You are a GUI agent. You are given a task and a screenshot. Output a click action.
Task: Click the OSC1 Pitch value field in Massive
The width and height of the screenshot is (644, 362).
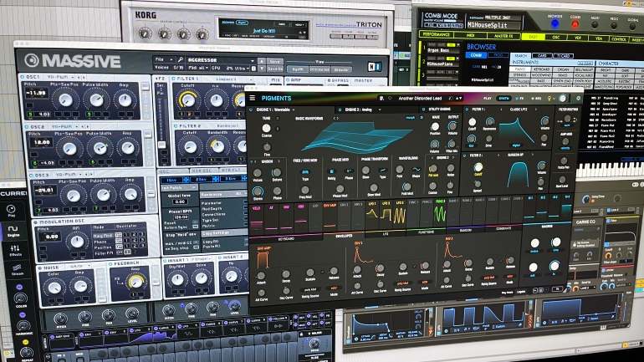click(36, 93)
